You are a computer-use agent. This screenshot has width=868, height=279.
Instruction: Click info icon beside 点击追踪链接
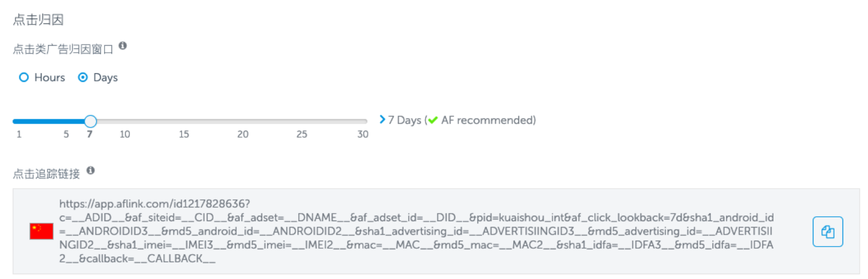coord(91,171)
